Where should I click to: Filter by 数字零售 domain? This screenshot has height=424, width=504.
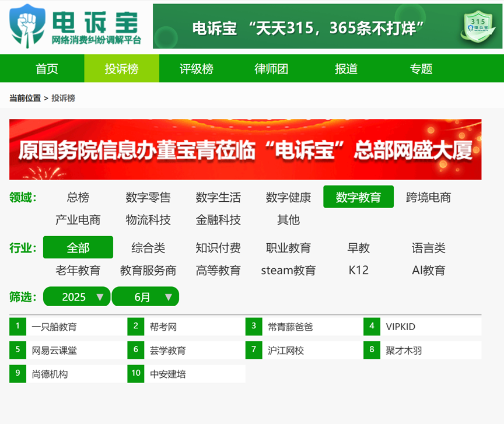coord(148,197)
